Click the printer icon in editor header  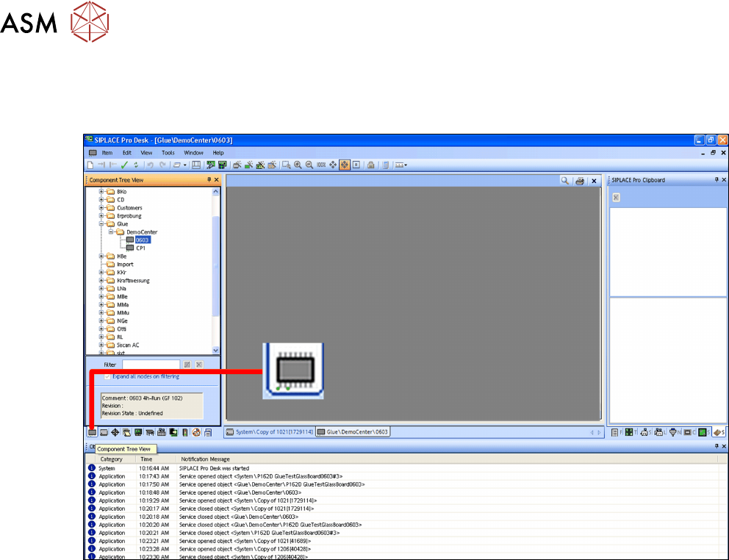point(580,182)
